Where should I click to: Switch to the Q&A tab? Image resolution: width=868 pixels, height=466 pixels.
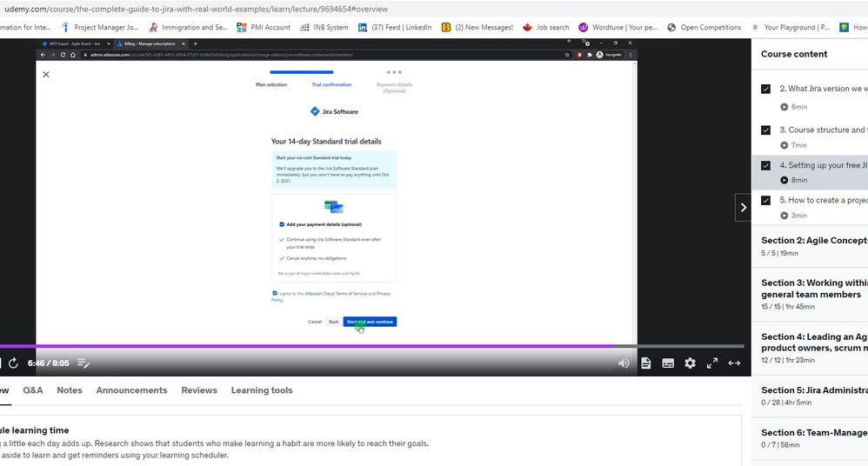tap(33, 390)
